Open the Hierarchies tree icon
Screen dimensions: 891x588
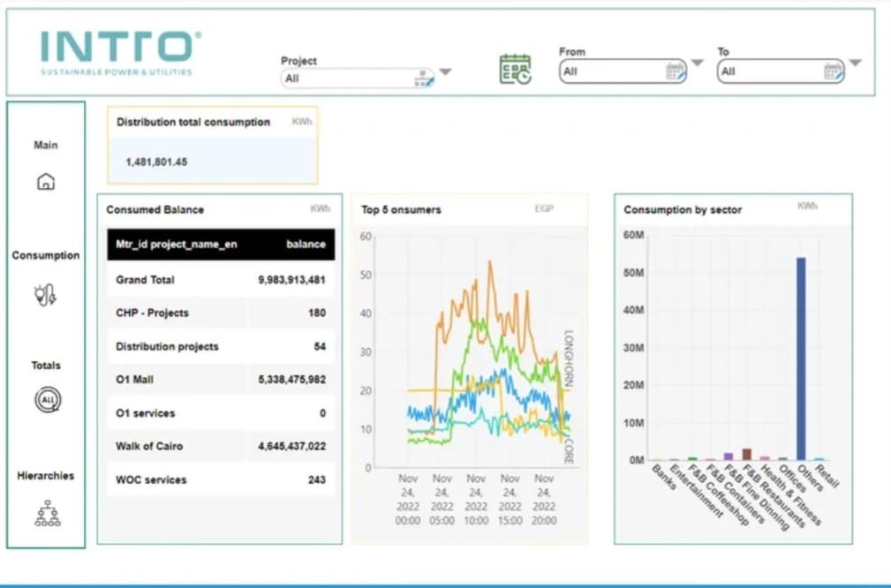pyautogui.click(x=47, y=513)
